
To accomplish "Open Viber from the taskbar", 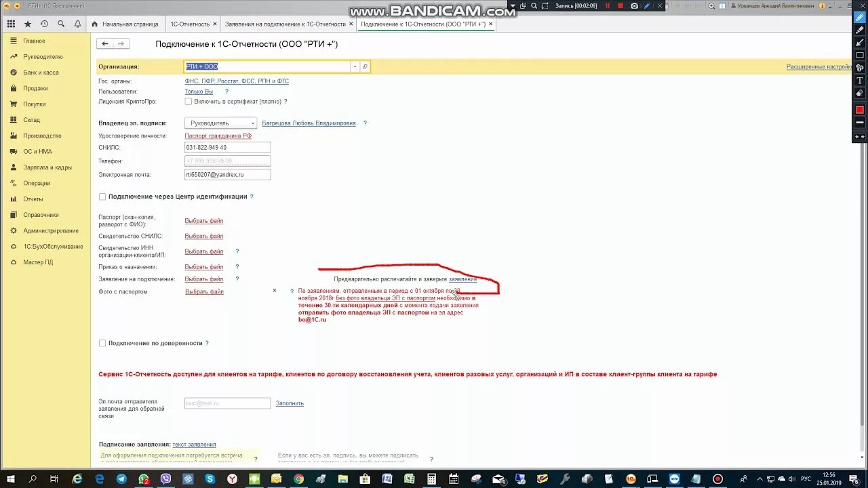I will 166,479.
